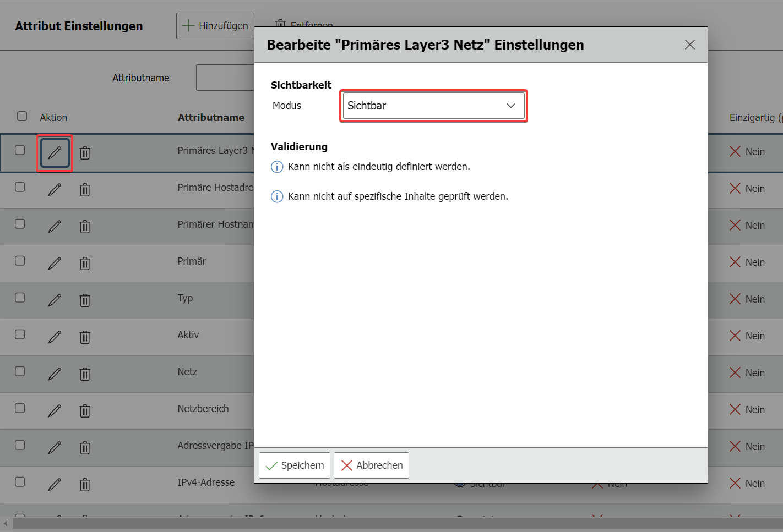Viewport: 783px width, 532px height.
Task: Delete the IPv4-Adresse attribute row
Action: tap(85, 485)
